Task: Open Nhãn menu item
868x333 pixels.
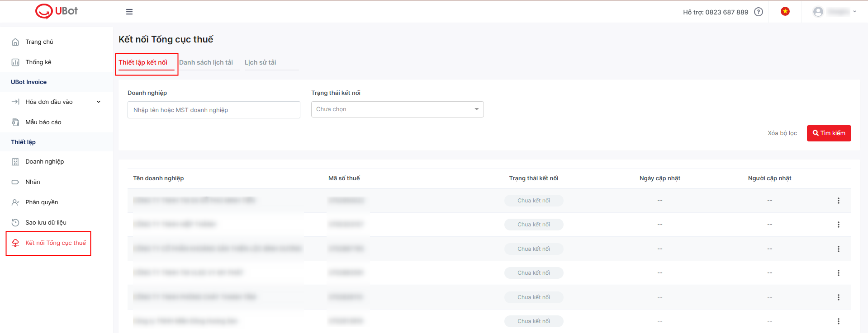Action: (x=33, y=182)
